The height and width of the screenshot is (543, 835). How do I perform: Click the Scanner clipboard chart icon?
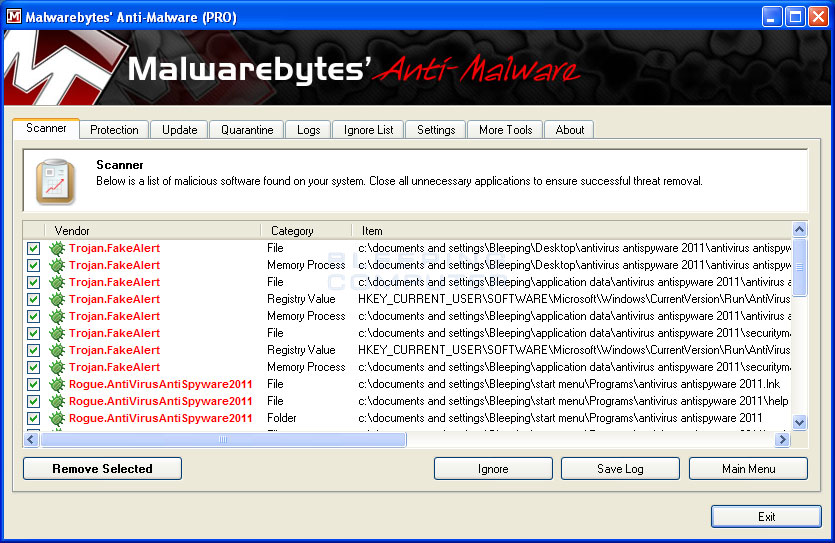[55, 182]
